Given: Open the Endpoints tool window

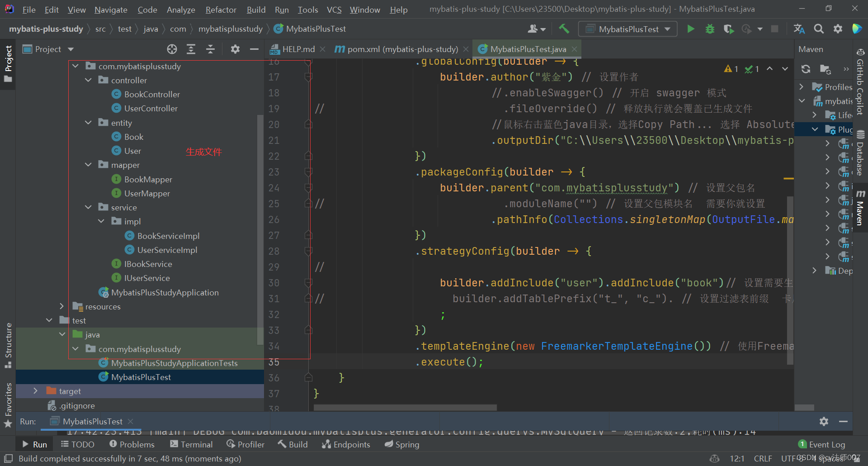Looking at the screenshot, I should (346, 444).
